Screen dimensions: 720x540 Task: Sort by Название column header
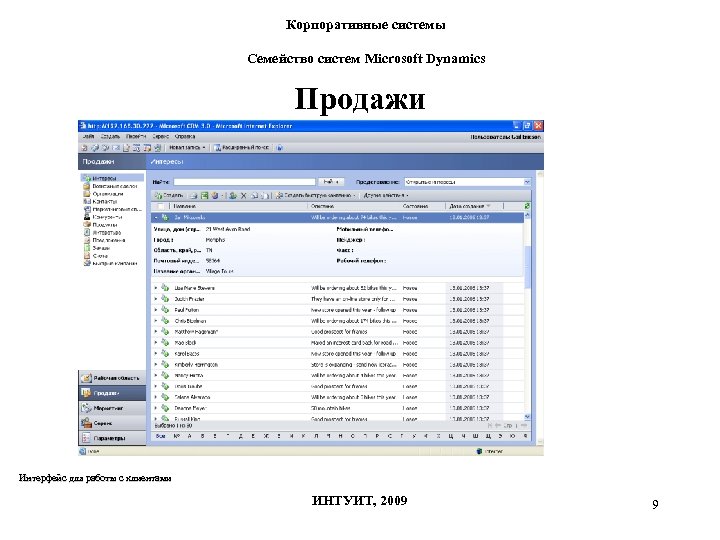[184, 206]
